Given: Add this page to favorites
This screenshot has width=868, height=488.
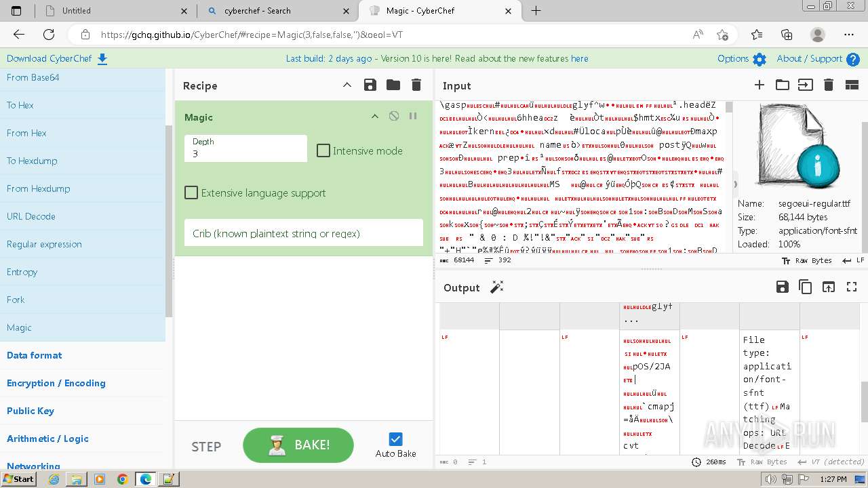Looking at the screenshot, I should pyautogui.click(x=723, y=35).
